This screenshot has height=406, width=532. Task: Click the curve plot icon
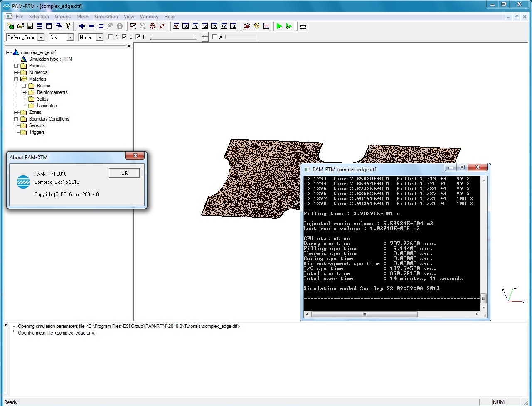point(266,26)
